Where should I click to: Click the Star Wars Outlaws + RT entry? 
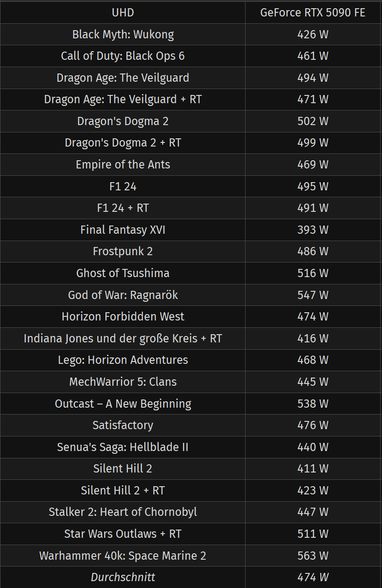click(123, 534)
